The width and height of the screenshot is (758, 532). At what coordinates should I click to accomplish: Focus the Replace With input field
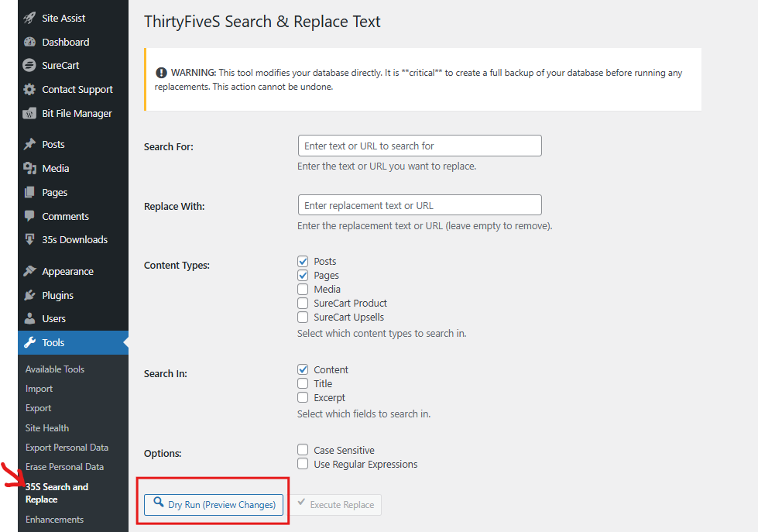[x=419, y=205]
